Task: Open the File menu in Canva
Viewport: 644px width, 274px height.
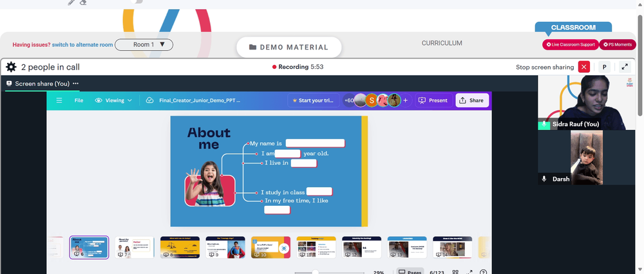Action: [x=79, y=100]
